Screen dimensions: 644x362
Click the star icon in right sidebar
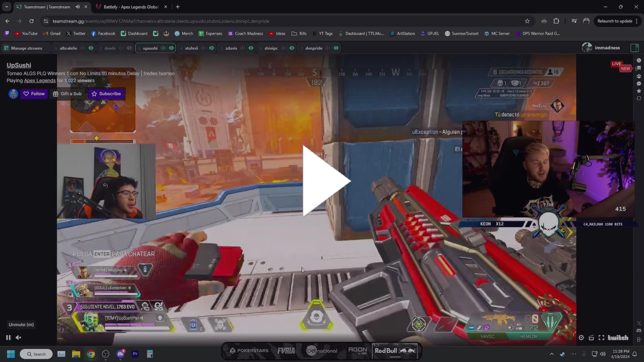pyautogui.click(x=639, y=91)
